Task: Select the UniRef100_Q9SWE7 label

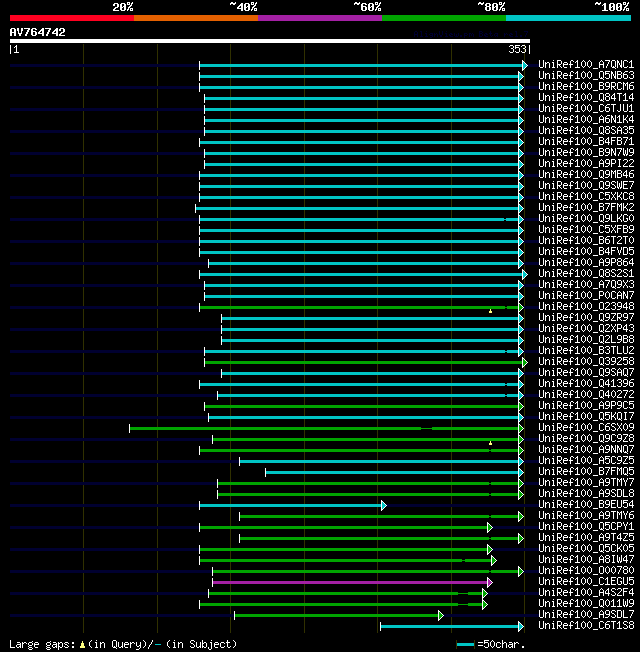Action: pos(586,185)
